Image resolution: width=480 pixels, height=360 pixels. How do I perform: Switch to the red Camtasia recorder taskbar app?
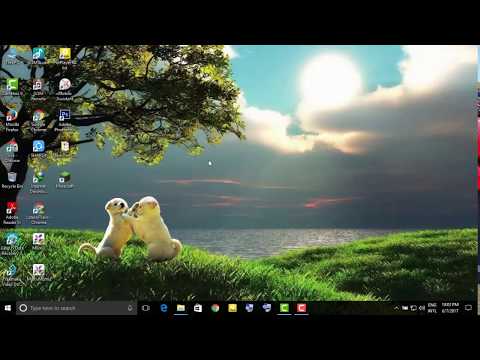(301, 308)
